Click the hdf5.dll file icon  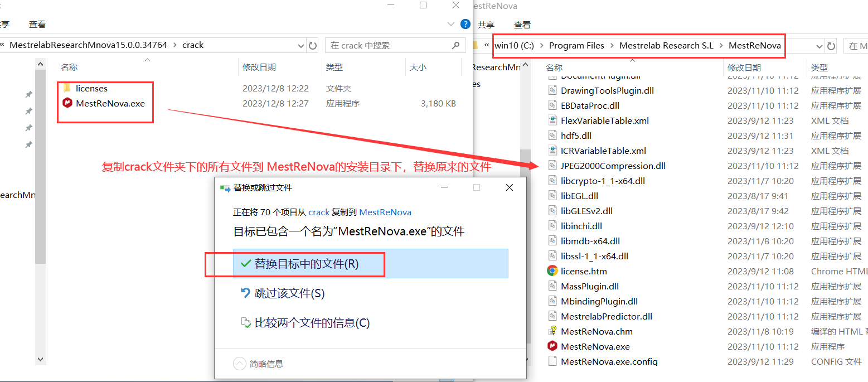[x=552, y=136]
